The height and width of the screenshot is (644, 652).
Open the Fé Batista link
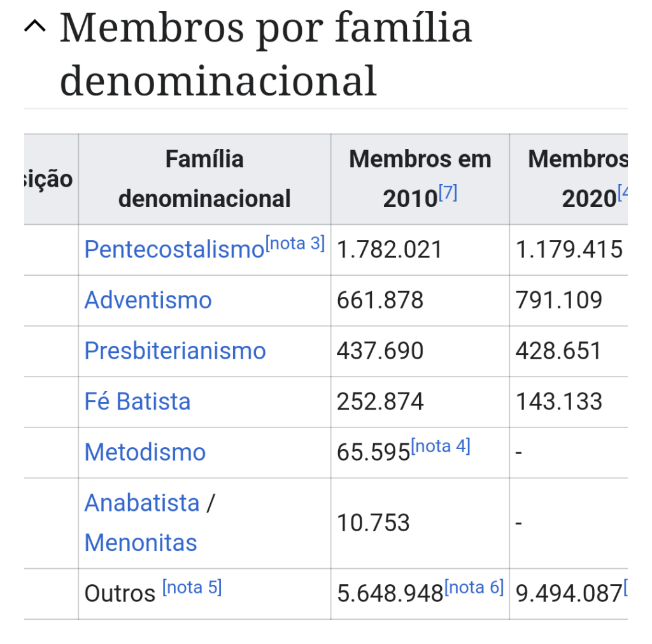[x=138, y=402]
